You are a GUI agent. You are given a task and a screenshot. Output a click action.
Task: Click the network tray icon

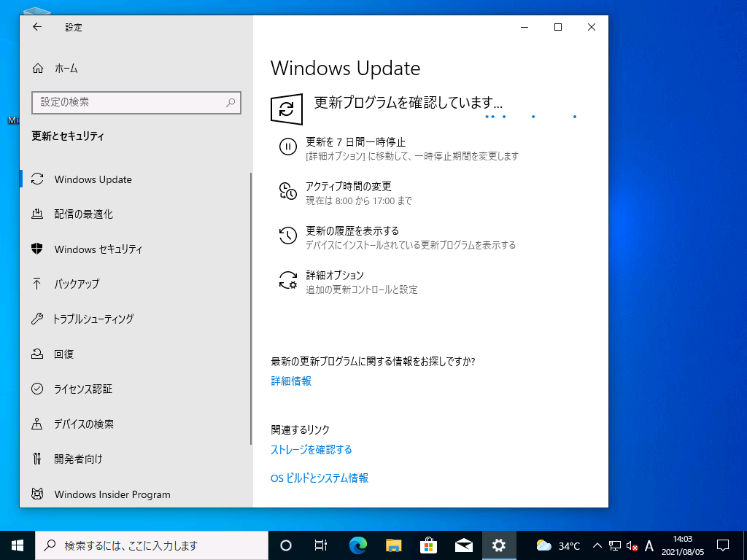(x=615, y=545)
